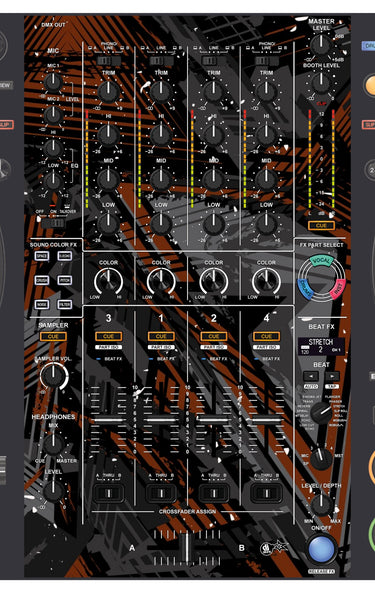
Task: Toggle channel 2 LINE input selector switch
Action: 210,60
